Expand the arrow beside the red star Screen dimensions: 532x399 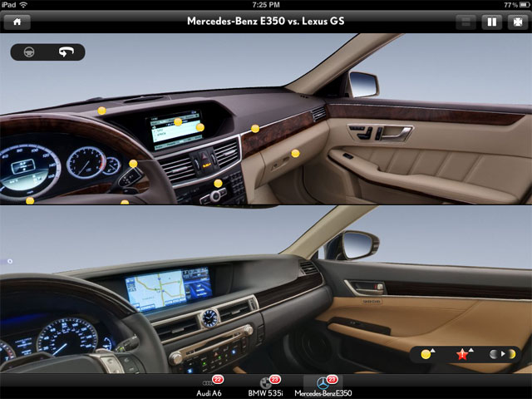click(x=471, y=351)
